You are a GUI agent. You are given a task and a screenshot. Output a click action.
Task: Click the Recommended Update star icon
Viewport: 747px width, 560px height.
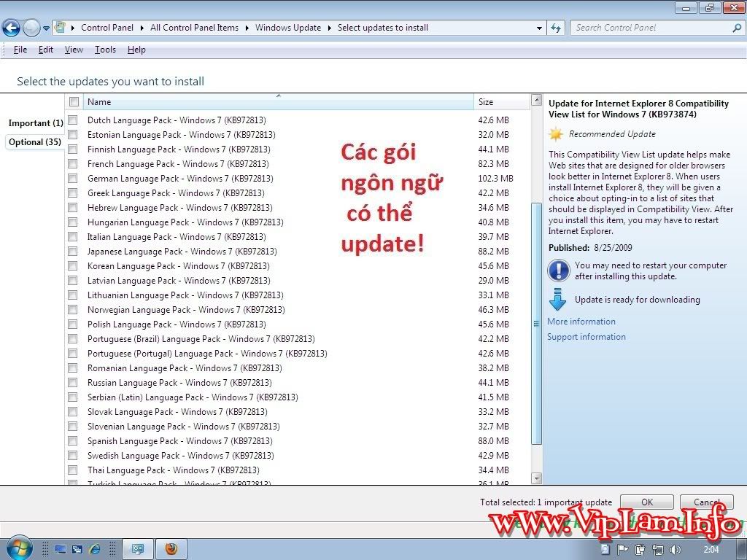click(x=556, y=134)
